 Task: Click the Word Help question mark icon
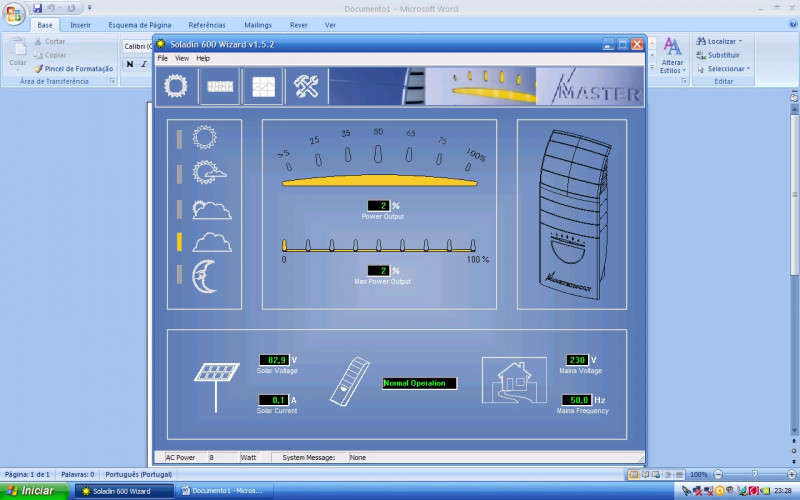[793, 24]
